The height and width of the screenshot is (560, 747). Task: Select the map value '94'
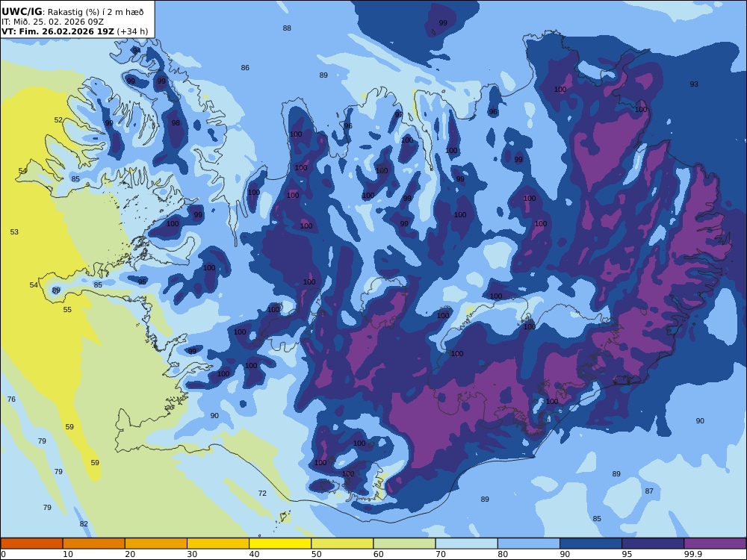click(x=137, y=51)
